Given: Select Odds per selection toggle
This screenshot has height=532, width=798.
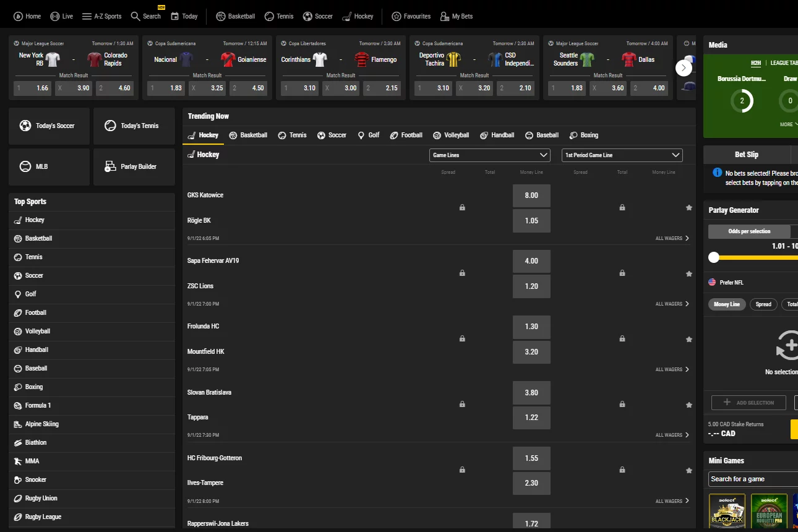Looking at the screenshot, I should [749, 231].
